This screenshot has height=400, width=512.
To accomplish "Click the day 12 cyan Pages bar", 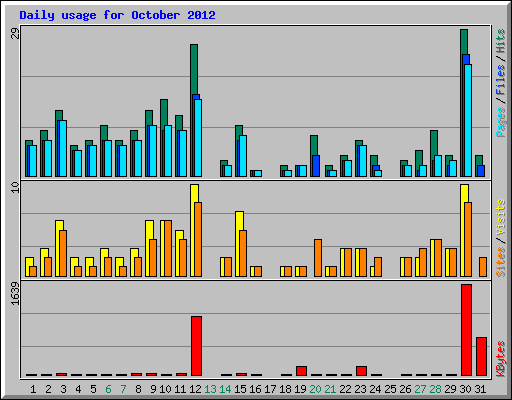I will [198, 138].
